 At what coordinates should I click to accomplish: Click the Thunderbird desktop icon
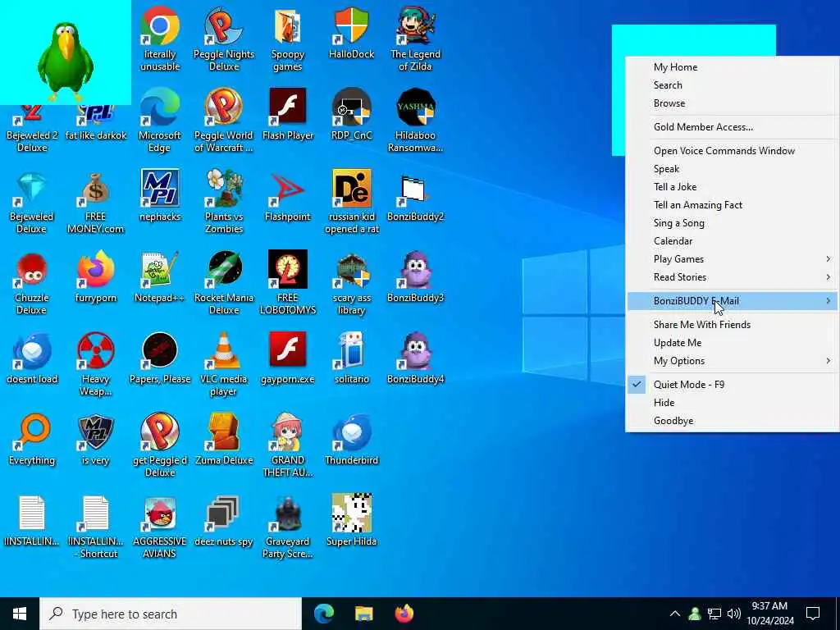(x=351, y=440)
